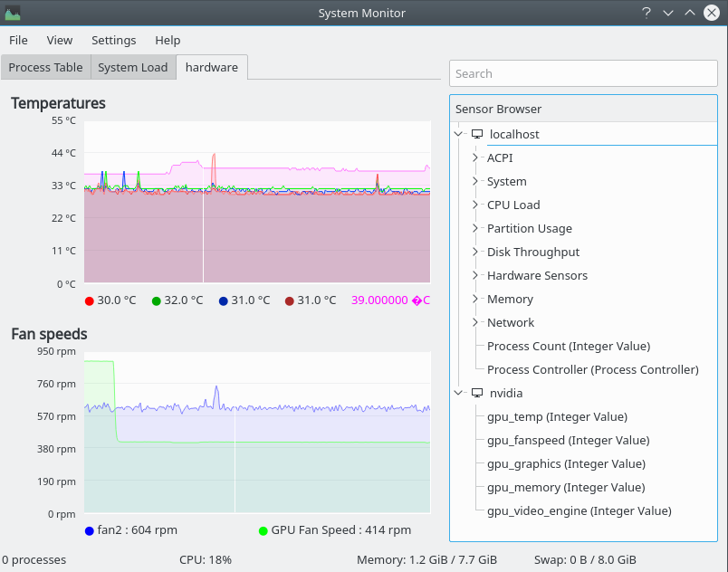Click the Temperatures graph title
This screenshot has height=572, width=728.
click(59, 103)
